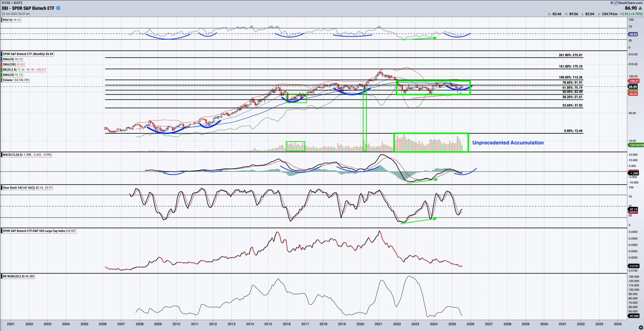Click the 2009 year label on time axis
This screenshot has width=644, height=331.
(x=158, y=325)
